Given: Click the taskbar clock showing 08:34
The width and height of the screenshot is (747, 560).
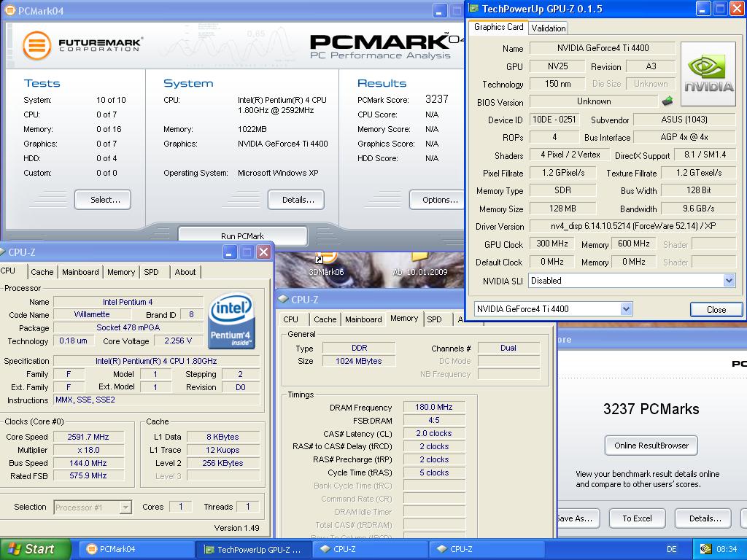Looking at the screenshot, I should tap(727, 549).
